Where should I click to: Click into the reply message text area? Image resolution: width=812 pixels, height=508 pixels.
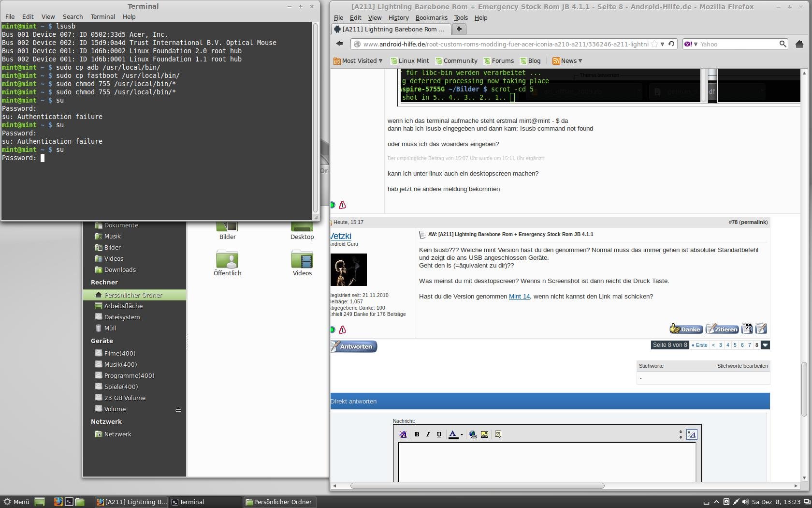547,462
